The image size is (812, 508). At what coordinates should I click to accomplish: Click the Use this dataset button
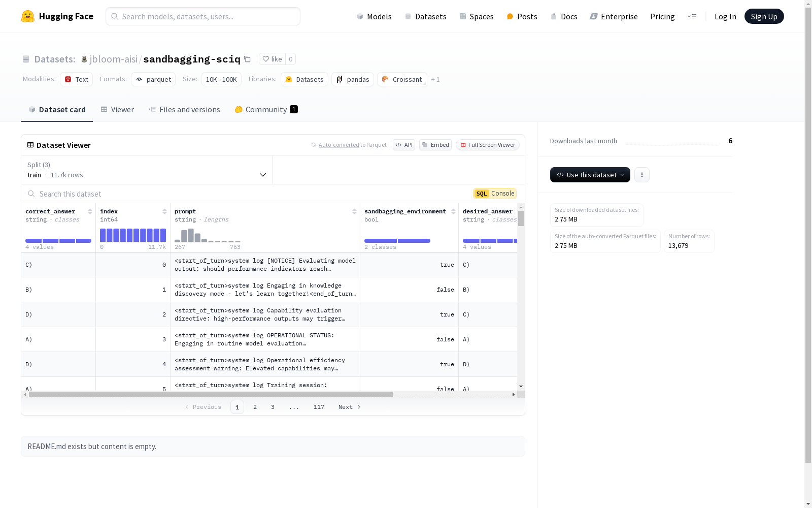[x=590, y=175]
